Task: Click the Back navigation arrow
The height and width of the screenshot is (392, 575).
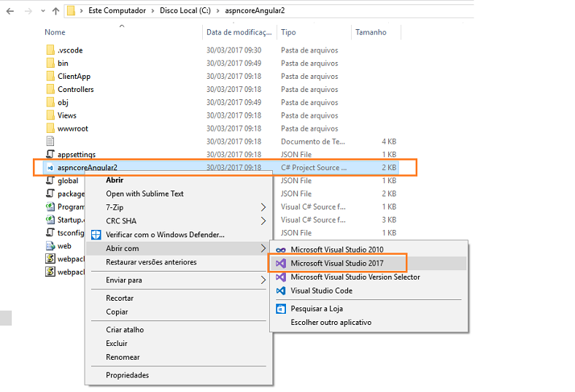Action: click(x=10, y=11)
